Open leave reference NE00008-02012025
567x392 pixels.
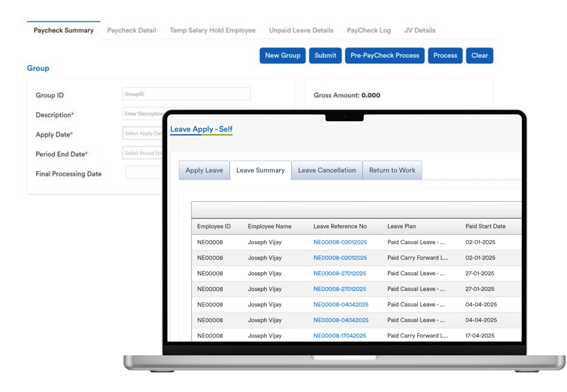(340, 242)
